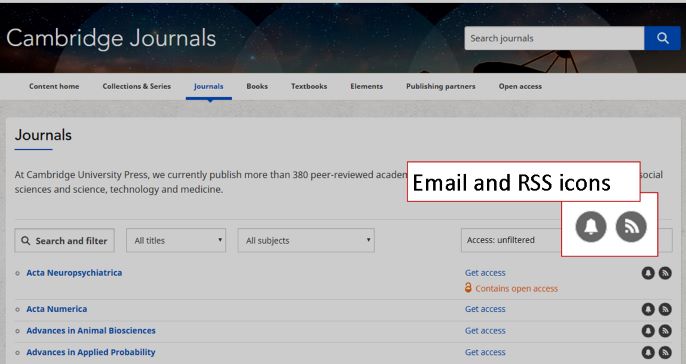Image resolution: width=686 pixels, height=364 pixels.
Task: Click the blue search magnifier button
Action: (x=662, y=38)
